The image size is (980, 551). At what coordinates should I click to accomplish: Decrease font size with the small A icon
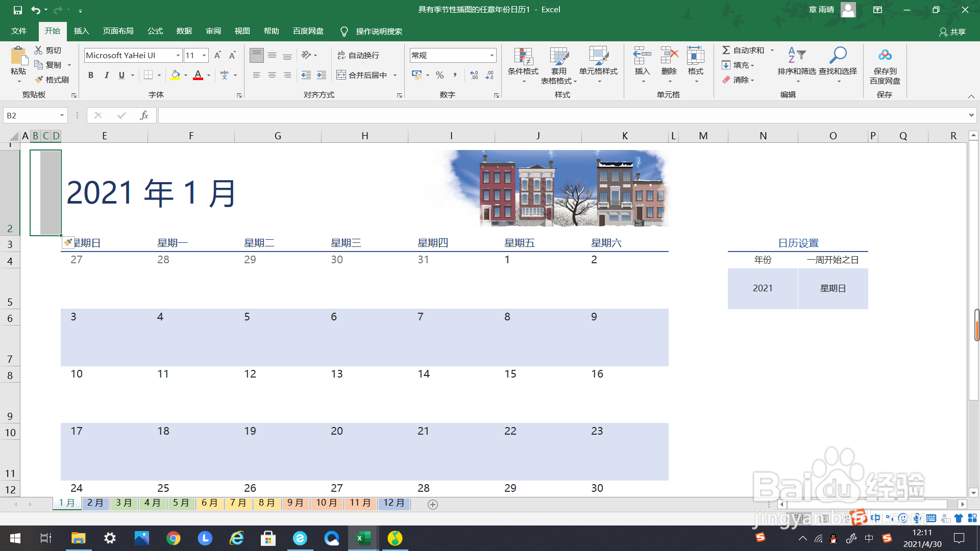pos(232,55)
